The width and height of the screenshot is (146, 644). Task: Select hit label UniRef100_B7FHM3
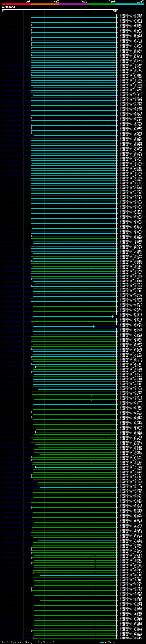point(131,88)
